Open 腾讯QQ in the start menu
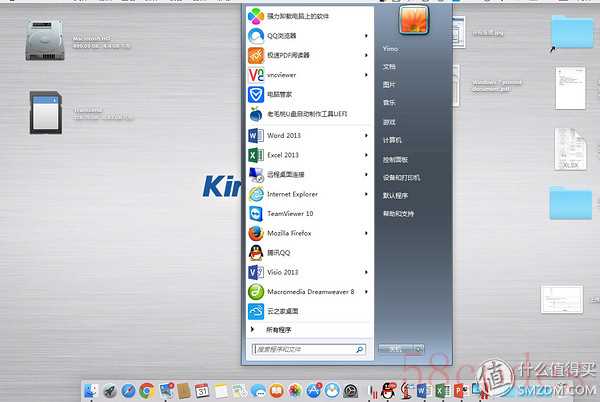The width and height of the screenshot is (600, 402). [x=280, y=252]
